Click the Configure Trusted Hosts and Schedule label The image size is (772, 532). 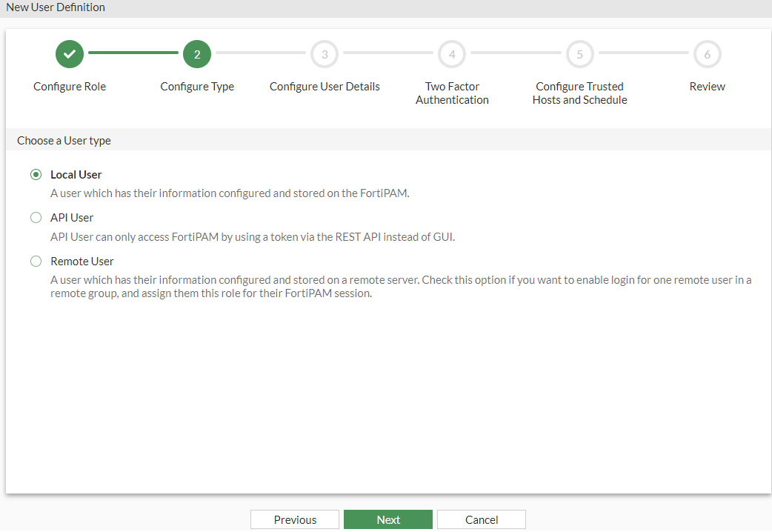point(579,93)
